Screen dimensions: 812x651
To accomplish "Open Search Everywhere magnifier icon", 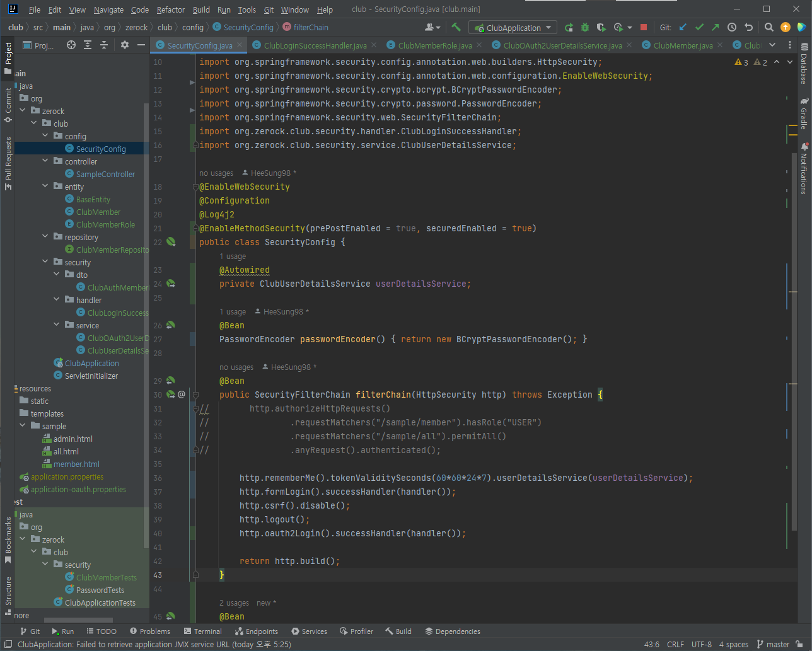I will click(x=768, y=27).
